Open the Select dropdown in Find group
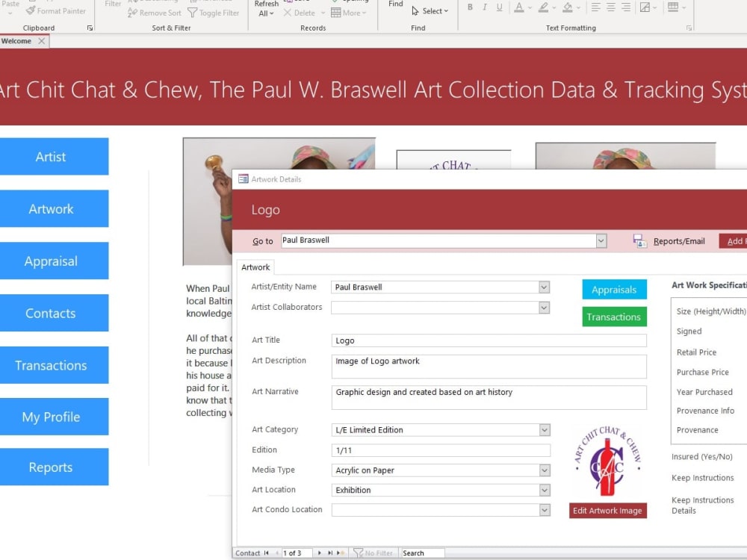 tap(430, 11)
